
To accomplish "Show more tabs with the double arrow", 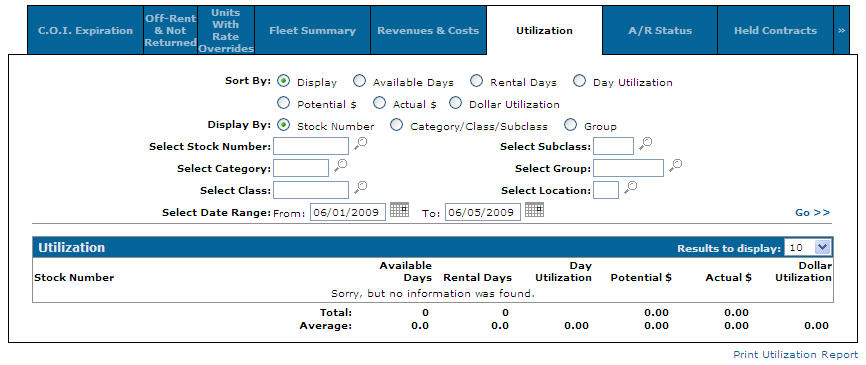I will (x=841, y=30).
